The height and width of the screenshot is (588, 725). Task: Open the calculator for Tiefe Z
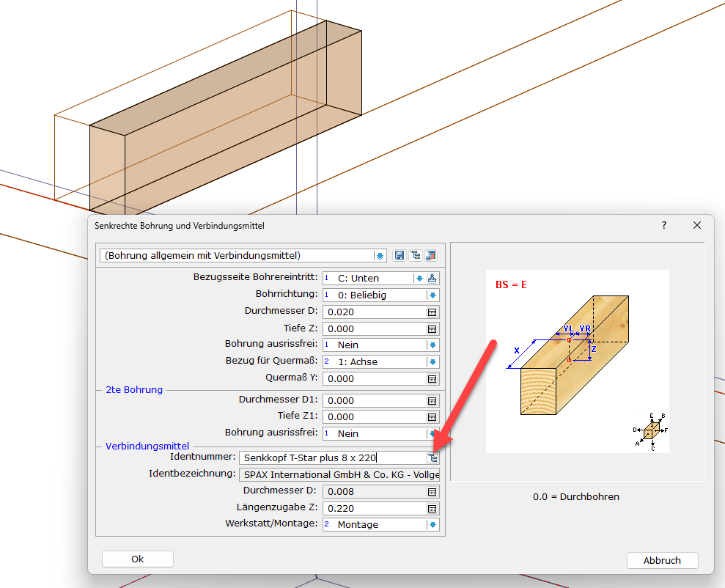click(433, 328)
